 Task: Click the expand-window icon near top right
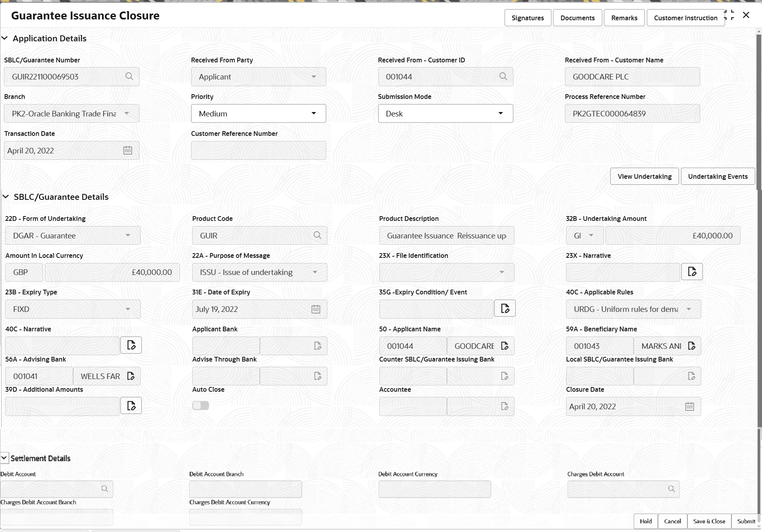[729, 15]
